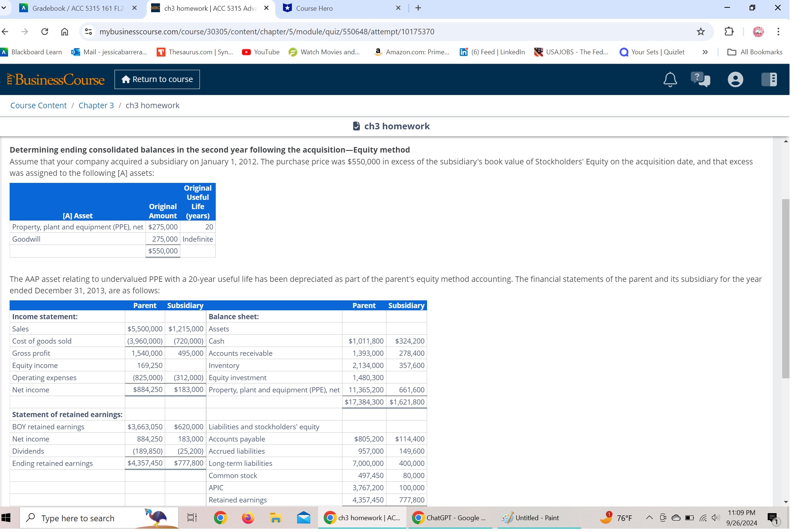Image resolution: width=798 pixels, height=532 pixels.
Task: Open the Untitled Paint window from taskbar
Action: (536, 518)
